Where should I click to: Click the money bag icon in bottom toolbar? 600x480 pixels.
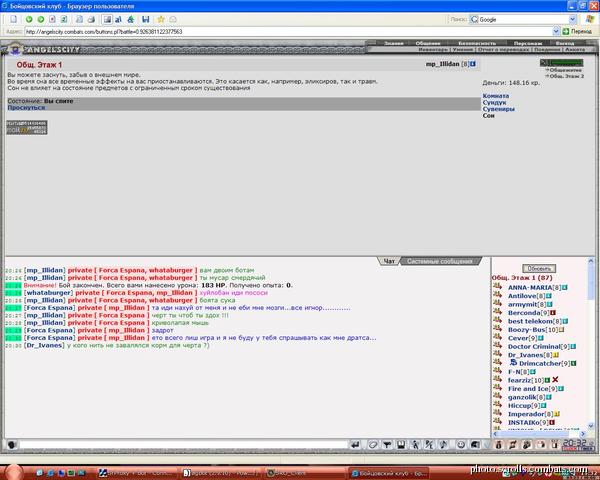click(498, 445)
